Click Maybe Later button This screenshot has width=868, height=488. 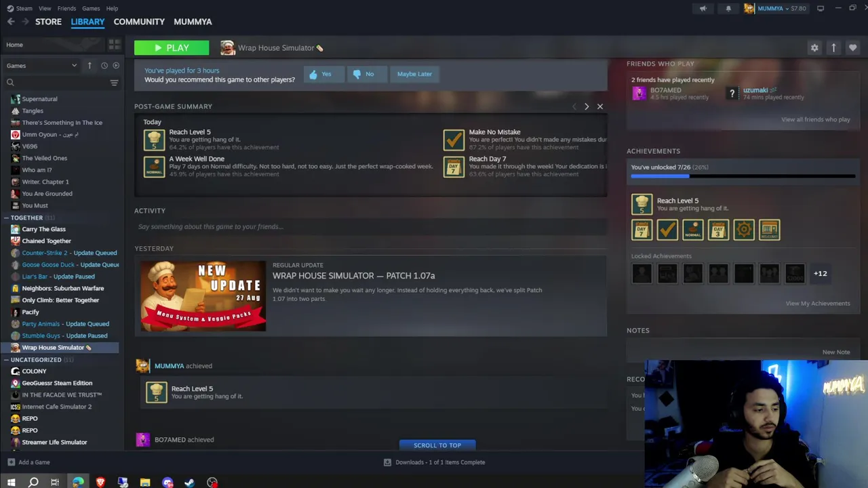[414, 74]
